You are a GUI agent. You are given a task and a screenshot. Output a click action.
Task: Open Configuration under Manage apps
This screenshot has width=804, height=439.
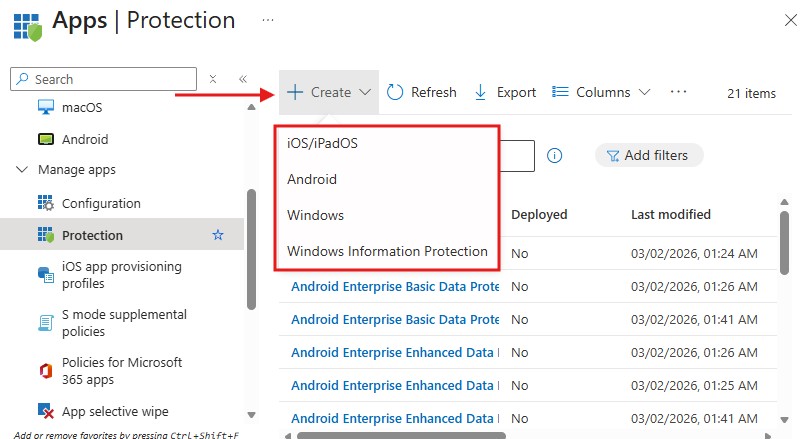coord(101,203)
